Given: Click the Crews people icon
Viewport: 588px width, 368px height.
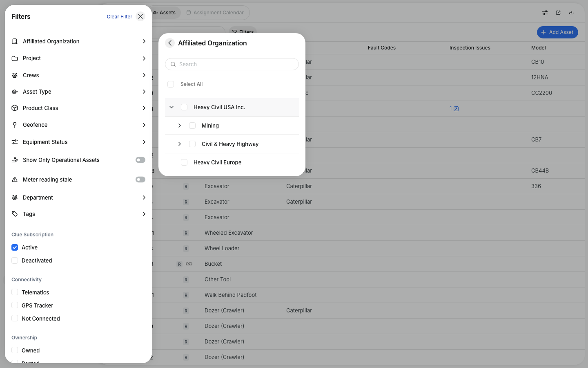Looking at the screenshot, I should [15, 75].
